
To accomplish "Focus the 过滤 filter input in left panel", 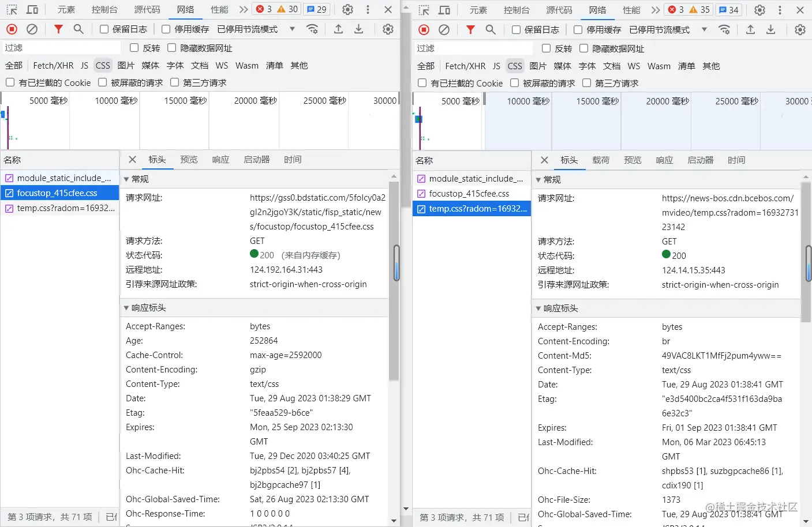I will point(61,48).
